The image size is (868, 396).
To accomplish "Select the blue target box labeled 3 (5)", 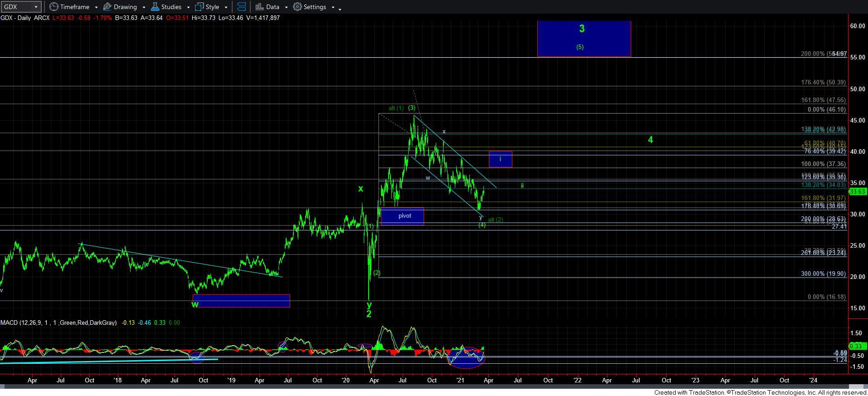I will 584,39.
